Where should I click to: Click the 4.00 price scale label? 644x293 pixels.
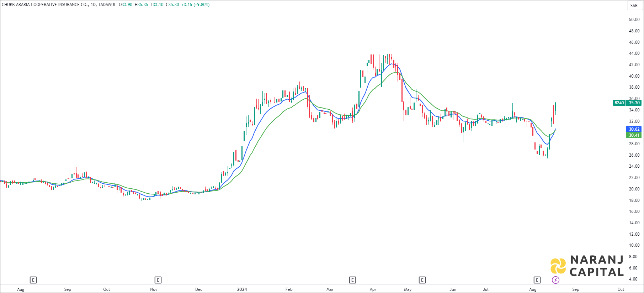[633, 279]
